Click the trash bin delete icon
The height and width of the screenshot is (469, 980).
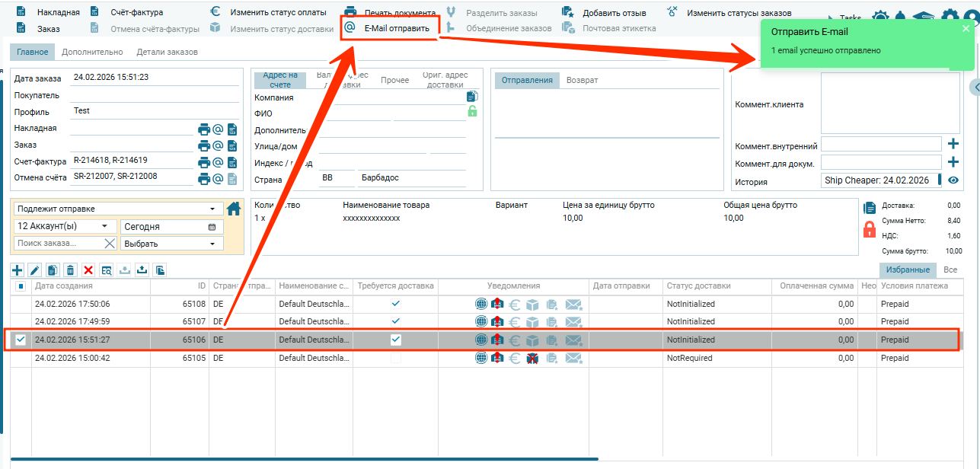click(70, 270)
